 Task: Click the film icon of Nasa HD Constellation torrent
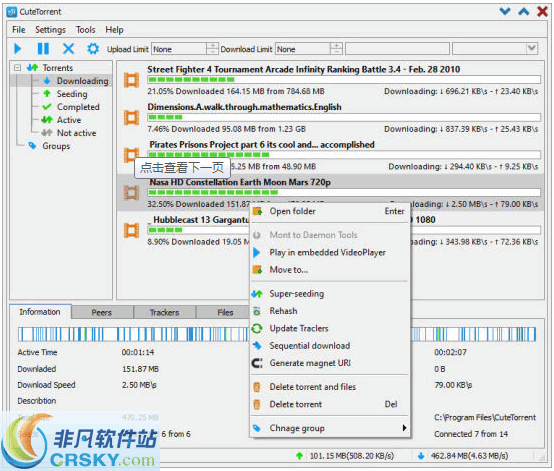(131, 193)
